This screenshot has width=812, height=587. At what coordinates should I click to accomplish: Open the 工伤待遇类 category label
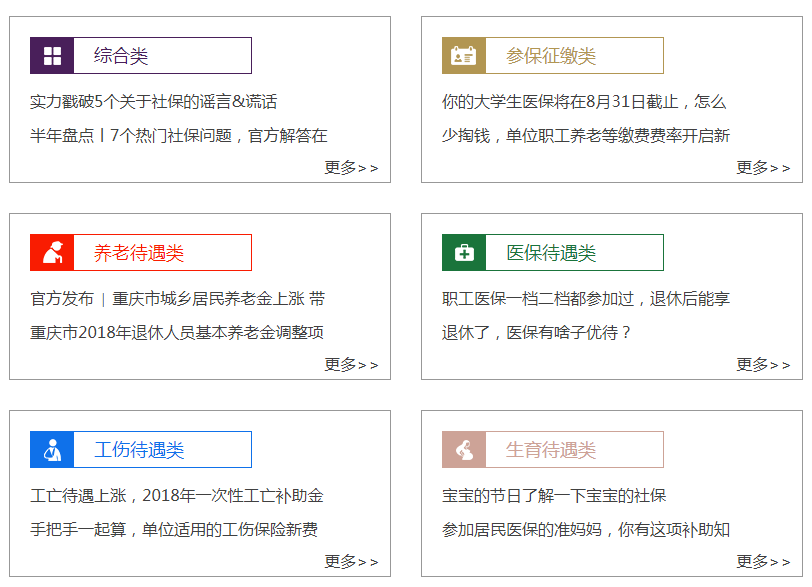[139, 450]
